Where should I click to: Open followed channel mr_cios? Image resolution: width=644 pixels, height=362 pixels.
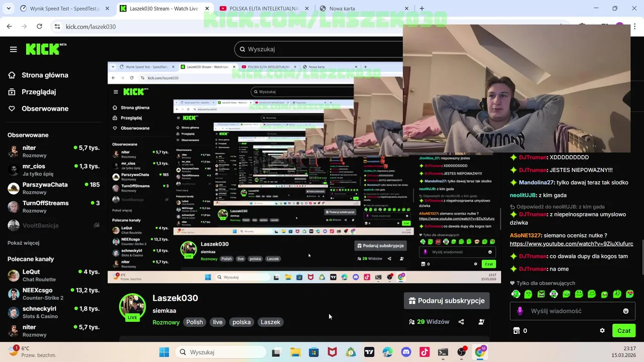(53, 169)
